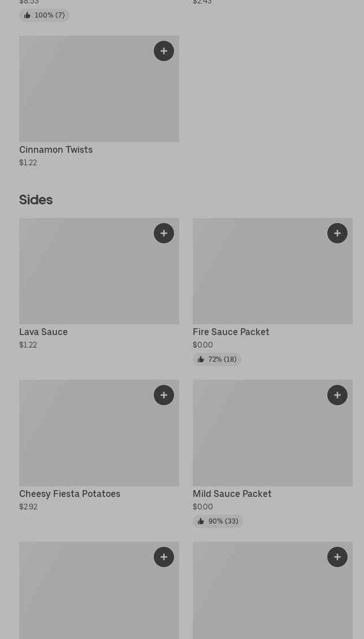Click plus on item below Mild Sauce Packet
The image size is (364, 639).
[337, 557]
